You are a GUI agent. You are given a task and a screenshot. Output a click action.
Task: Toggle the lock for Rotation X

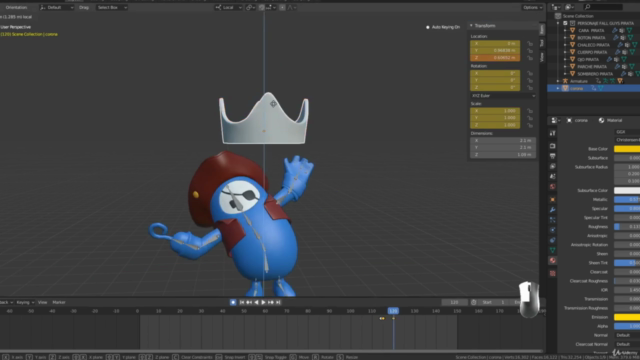pos(530,73)
